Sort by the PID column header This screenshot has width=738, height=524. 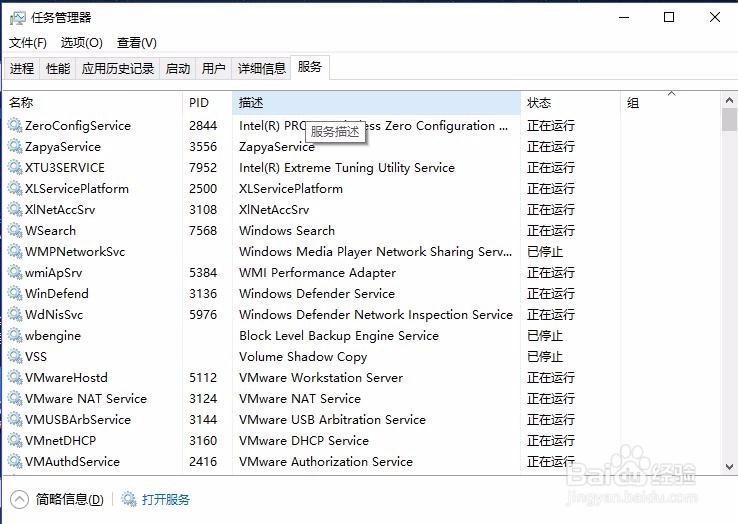tap(207, 103)
